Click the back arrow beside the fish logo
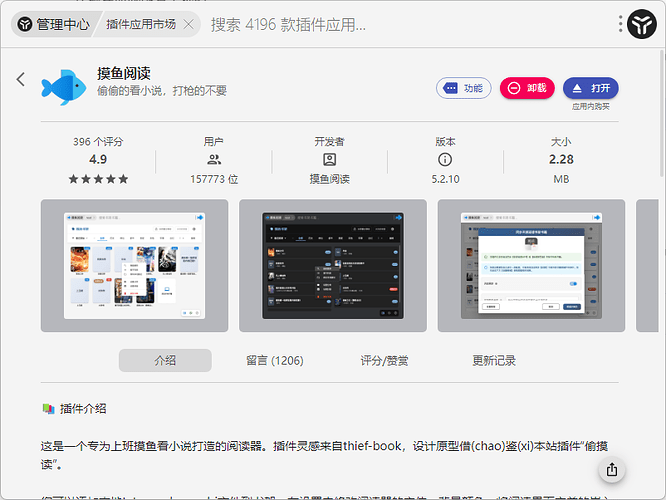The width and height of the screenshot is (666, 500). pos(20,79)
